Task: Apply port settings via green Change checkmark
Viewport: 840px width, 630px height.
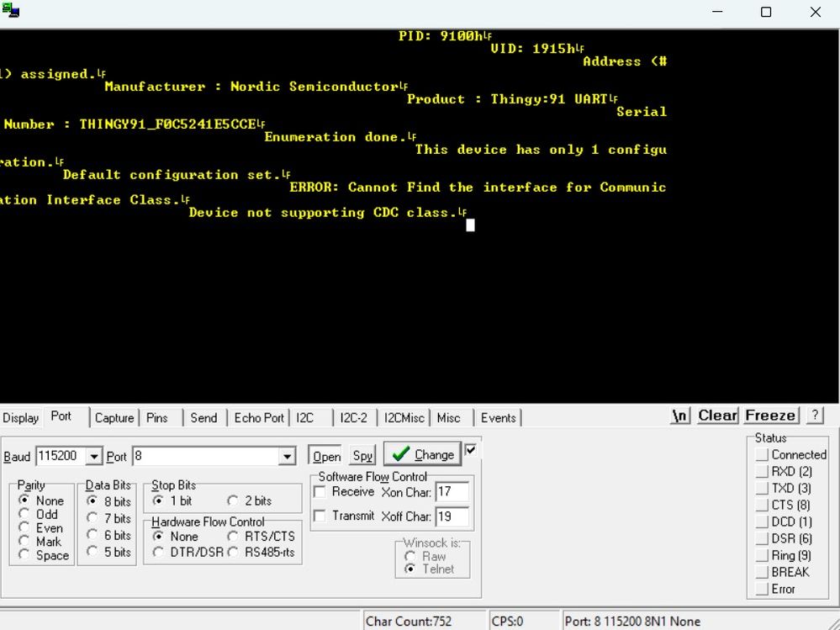Action: click(421, 454)
